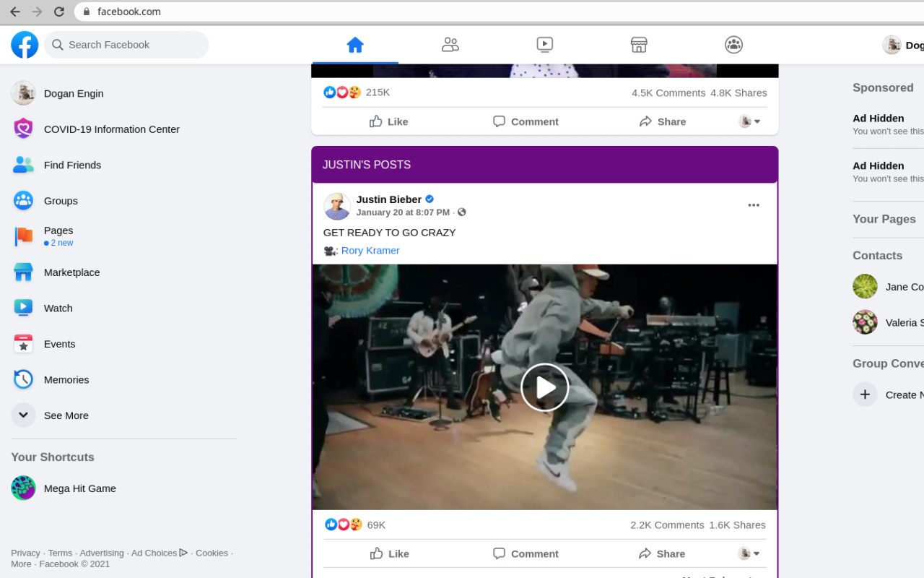Open the Friends icon in top navigation

click(x=450, y=45)
